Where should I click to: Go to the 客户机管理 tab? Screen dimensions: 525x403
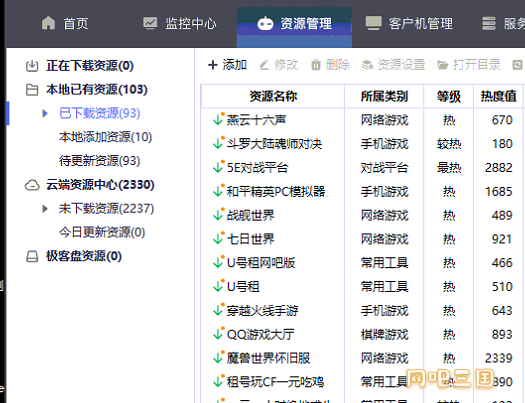pyautogui.click(x=409, y=23)
